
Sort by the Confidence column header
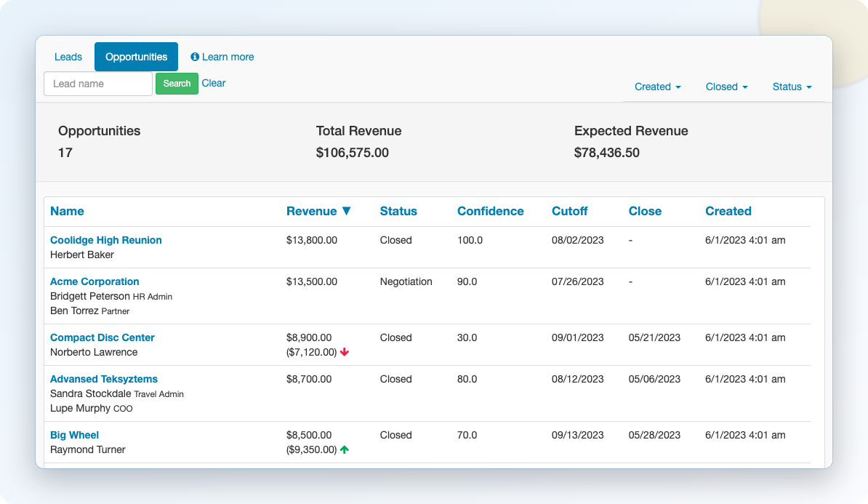point(490,211)
